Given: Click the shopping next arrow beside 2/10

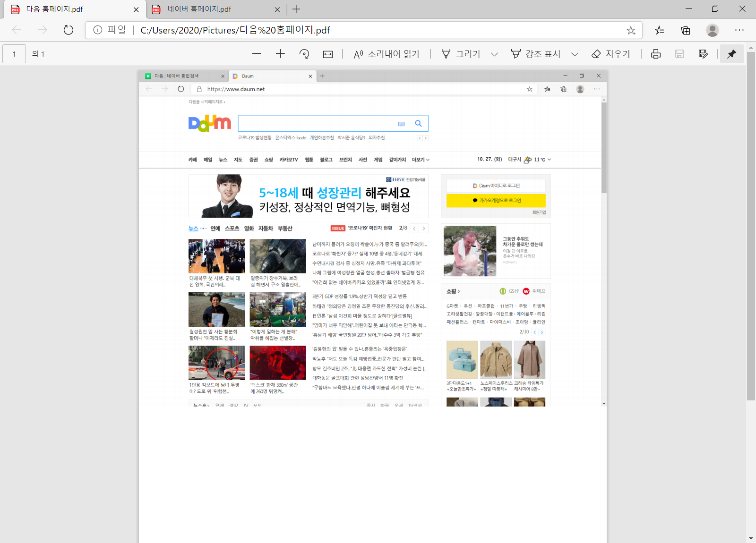Looking at the screenshot, I should tap(542, 332).
